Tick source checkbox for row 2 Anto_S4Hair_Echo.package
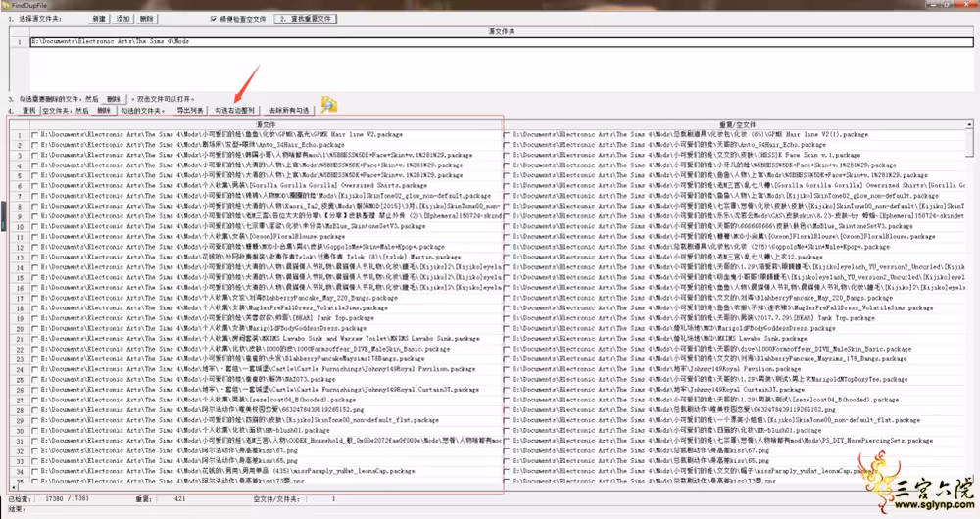 (35, 145)
